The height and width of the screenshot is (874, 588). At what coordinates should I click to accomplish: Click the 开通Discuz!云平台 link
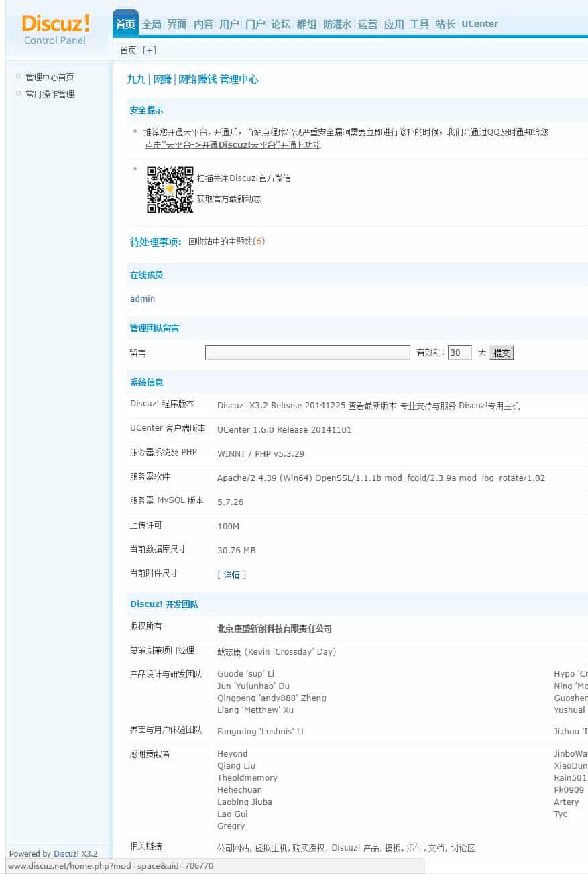tap(233, 145)
